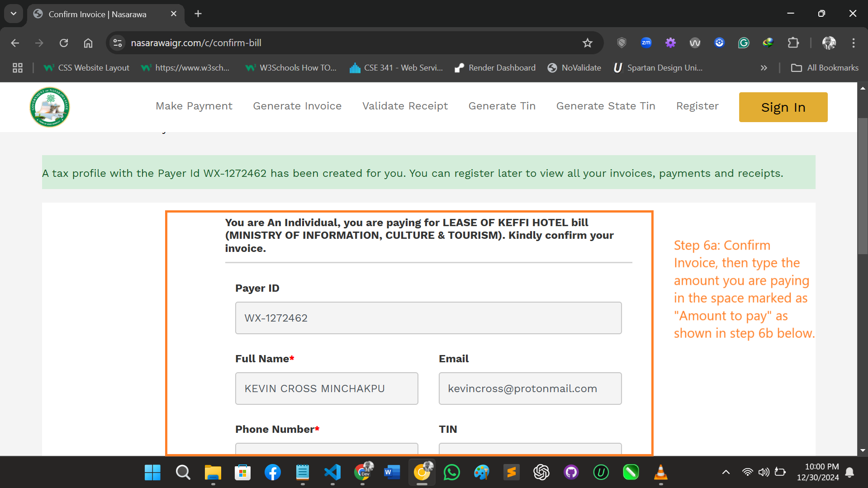Focus the Email input field
The height and width of the screenshot is (488, 868).
530,389
